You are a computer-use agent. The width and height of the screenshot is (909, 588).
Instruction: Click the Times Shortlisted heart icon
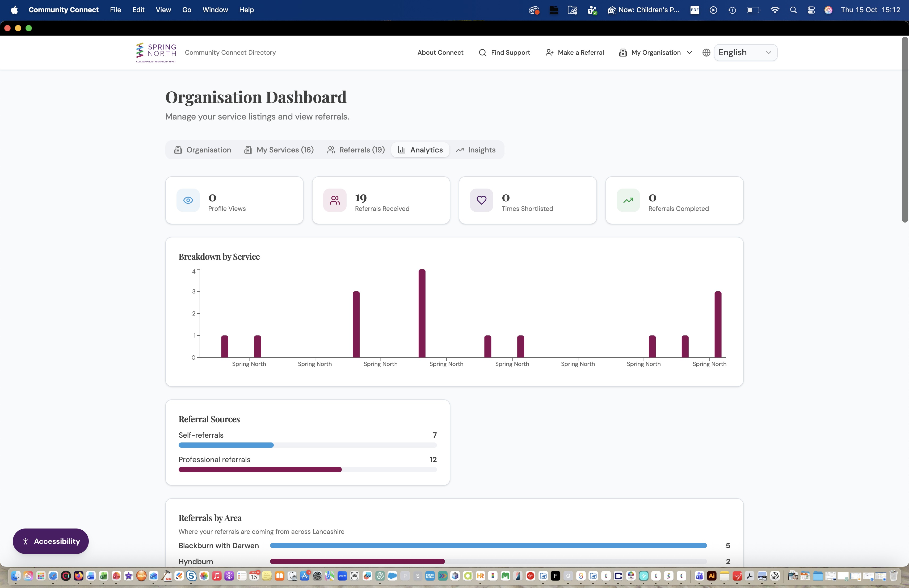pos(481,200)
